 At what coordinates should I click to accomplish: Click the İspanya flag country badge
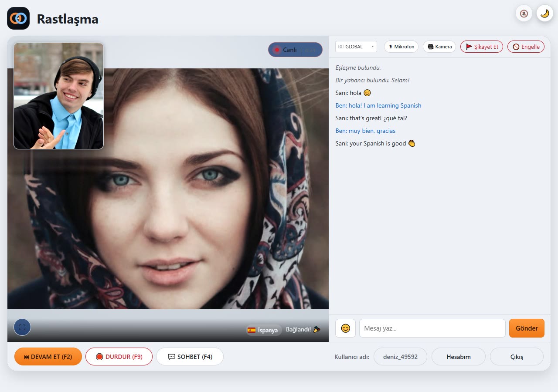[x=263, y=330]
